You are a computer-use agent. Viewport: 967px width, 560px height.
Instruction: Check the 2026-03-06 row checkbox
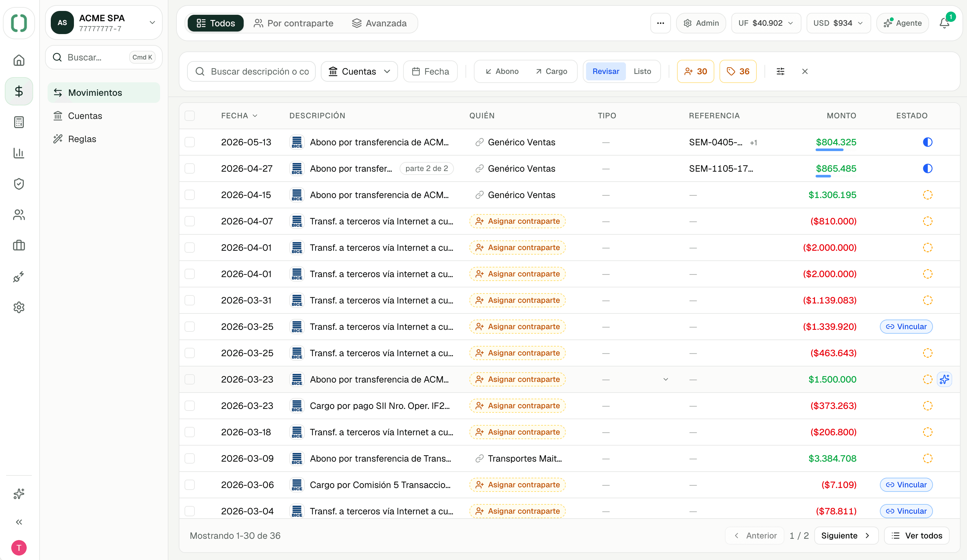190,485
